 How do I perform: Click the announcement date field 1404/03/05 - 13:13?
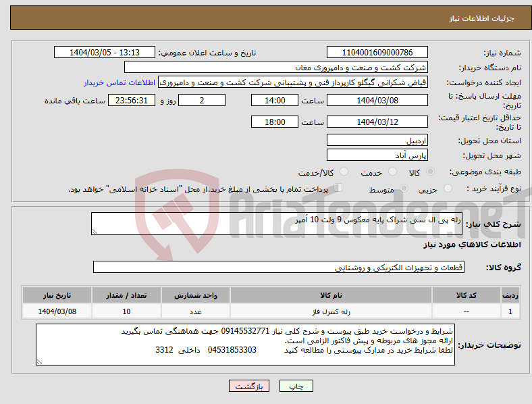[x=105, y=52]
